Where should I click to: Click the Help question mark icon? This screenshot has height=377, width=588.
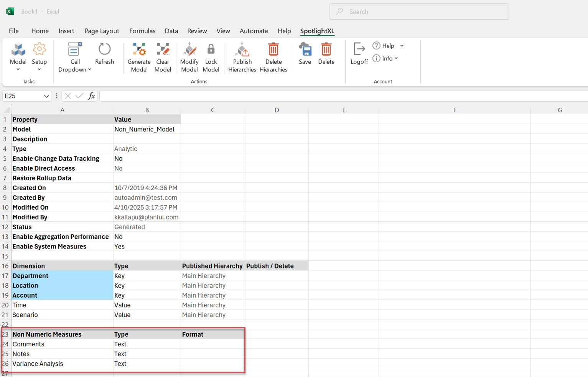click(376, 46)
